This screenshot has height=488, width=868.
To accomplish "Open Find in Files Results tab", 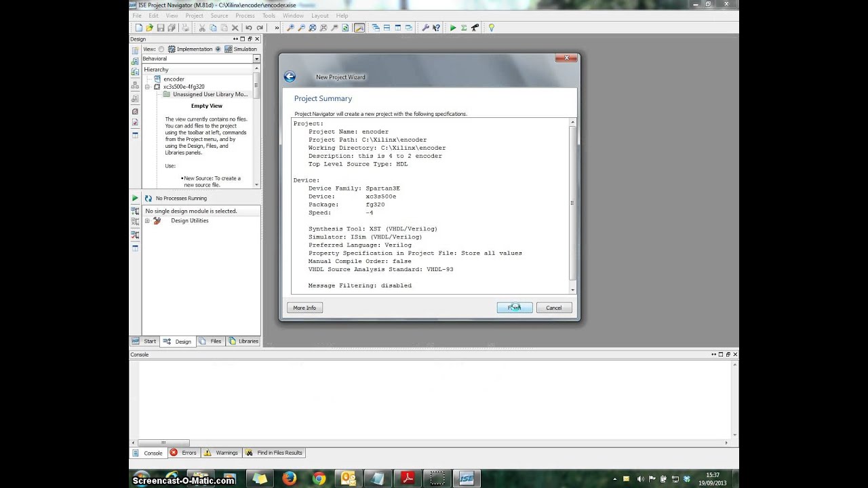I will (x=274, y=453).
